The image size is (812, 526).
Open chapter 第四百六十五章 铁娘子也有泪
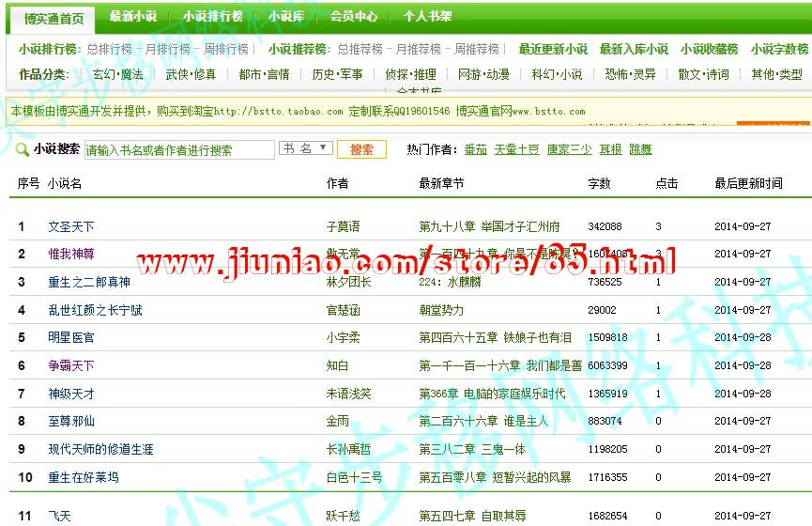(495, 338)
